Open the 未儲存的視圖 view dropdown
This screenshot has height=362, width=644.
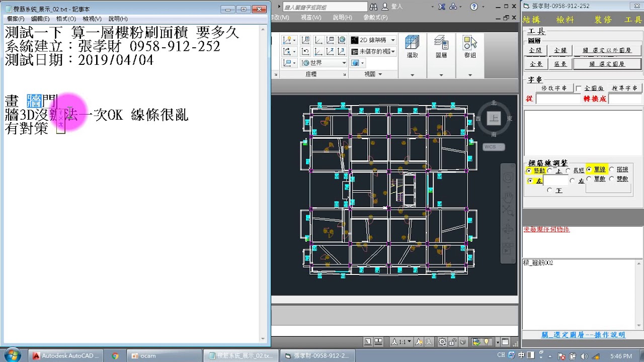point(373,51)
